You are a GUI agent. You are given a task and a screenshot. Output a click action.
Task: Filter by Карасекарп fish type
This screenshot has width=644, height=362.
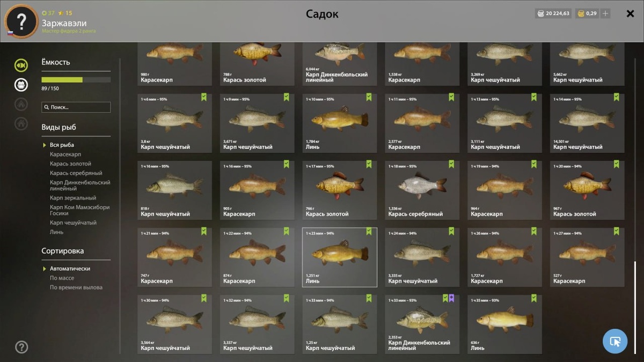pyautogui.click(x=65, y=154)
